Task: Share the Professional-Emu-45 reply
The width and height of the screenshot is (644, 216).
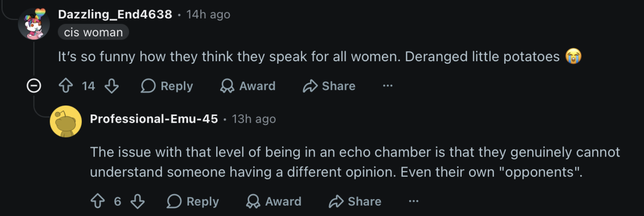Action: click(355, 201)
